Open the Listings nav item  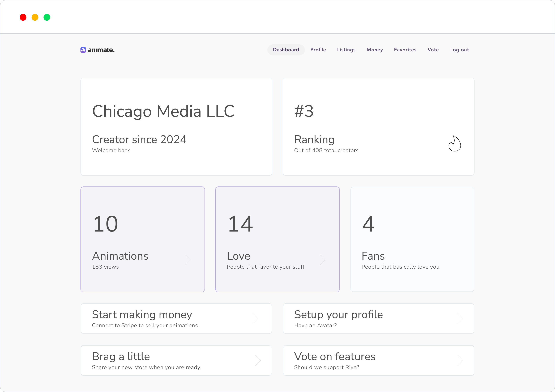point(346,50)
